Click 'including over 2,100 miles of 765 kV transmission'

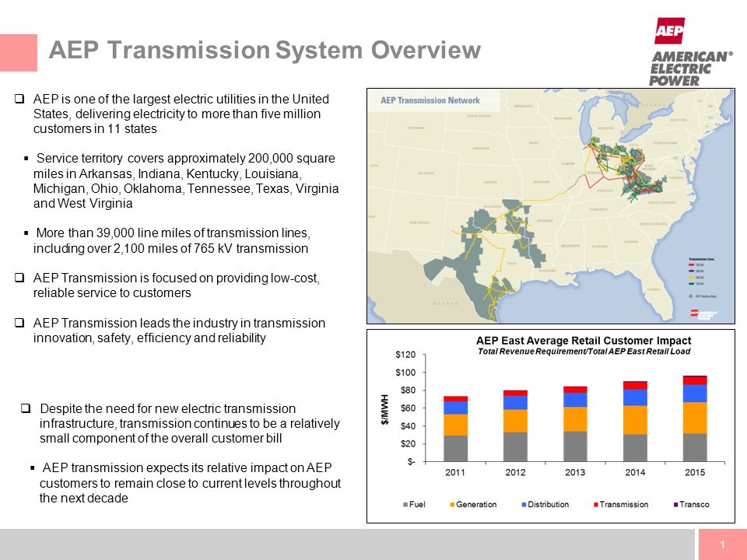click(170, 249)
